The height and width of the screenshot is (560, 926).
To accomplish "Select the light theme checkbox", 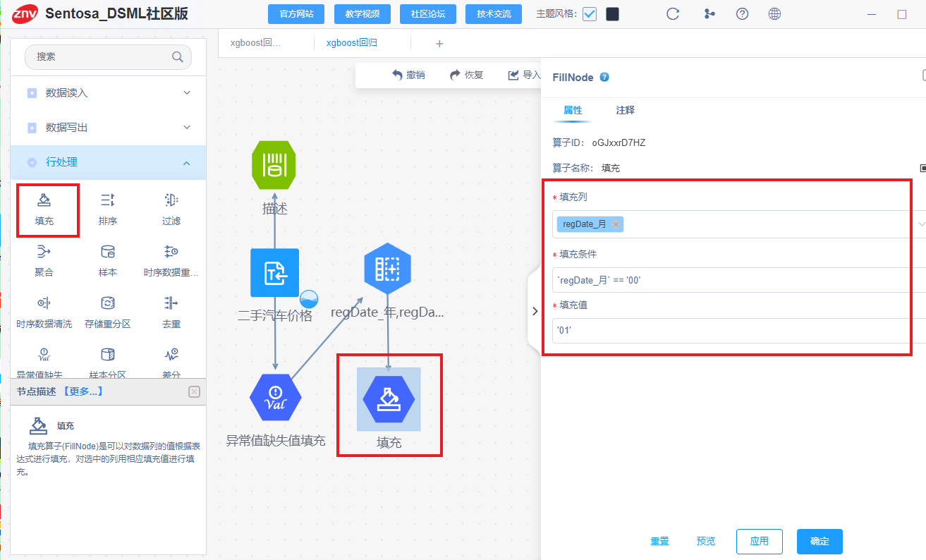I will pyautogui.click(x=590, y=14).
